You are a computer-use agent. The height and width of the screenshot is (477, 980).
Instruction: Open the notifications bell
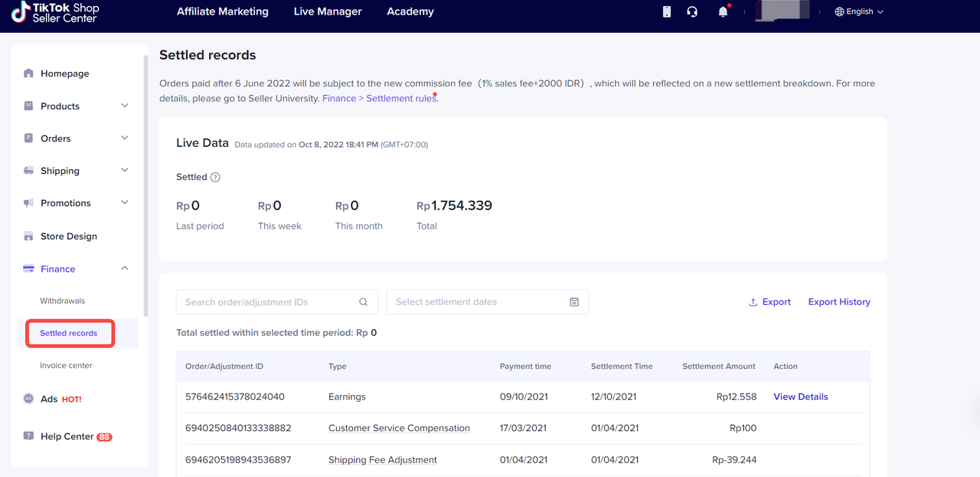723,11
